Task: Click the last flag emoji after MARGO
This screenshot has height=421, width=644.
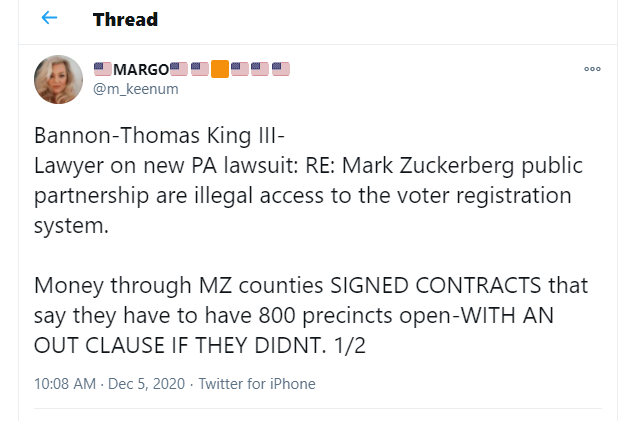Action: 281,69
